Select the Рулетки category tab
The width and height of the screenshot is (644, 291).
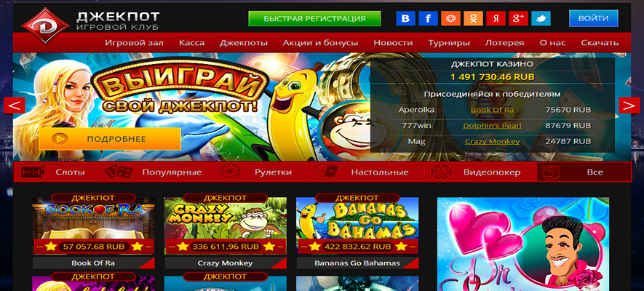[263, 172]
